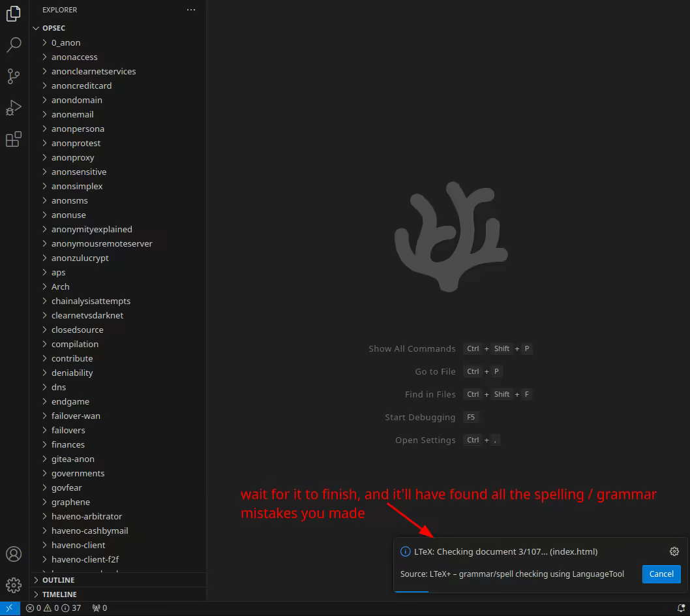Viewport: 690px width, 616px height.
Task: Click the forwarded ports status indicator
Action: (100, 608)
